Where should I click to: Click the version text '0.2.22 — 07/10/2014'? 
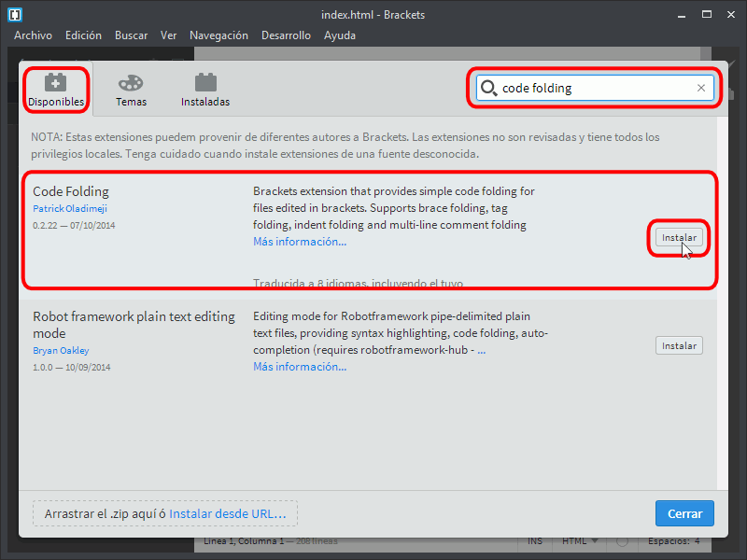[x=74, y=226]
